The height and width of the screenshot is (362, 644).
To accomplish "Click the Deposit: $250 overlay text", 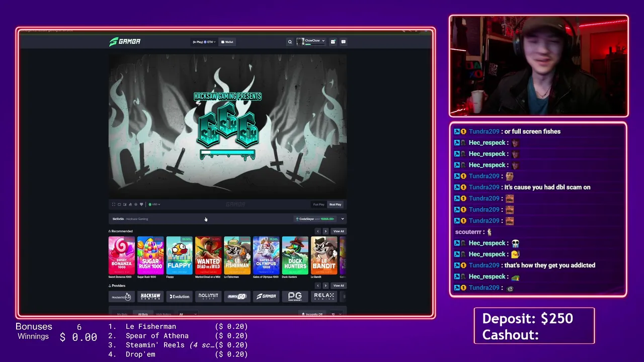I will click(527, 318).
